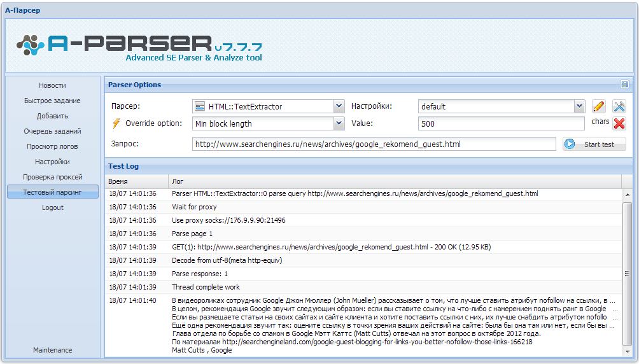Click the Min block length field
The width and height of the screenshot is (639, 364).
tap(263, 123)
